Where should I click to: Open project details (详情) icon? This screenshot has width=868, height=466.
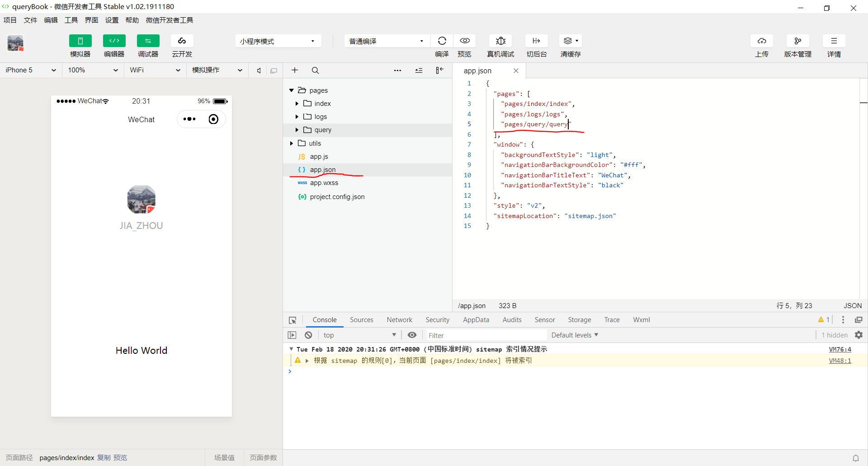(834, 41)
